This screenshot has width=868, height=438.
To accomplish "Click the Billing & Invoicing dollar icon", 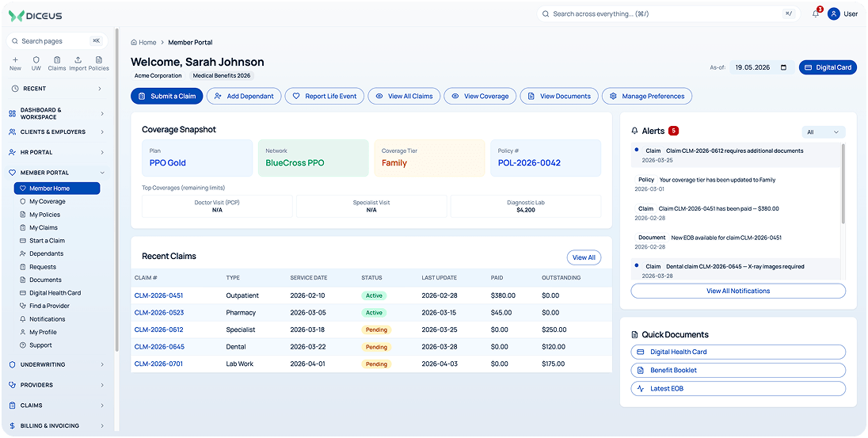I will (12, 426).
